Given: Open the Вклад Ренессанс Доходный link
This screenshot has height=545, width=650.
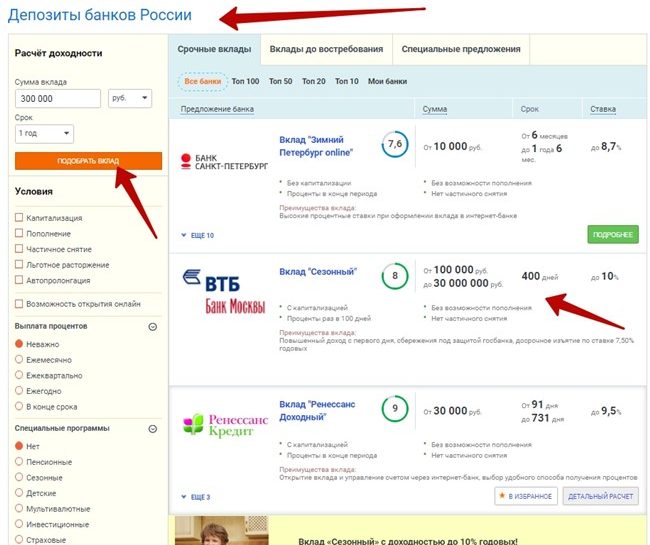Looking at the screenshot, I should (x=317, y=411).
